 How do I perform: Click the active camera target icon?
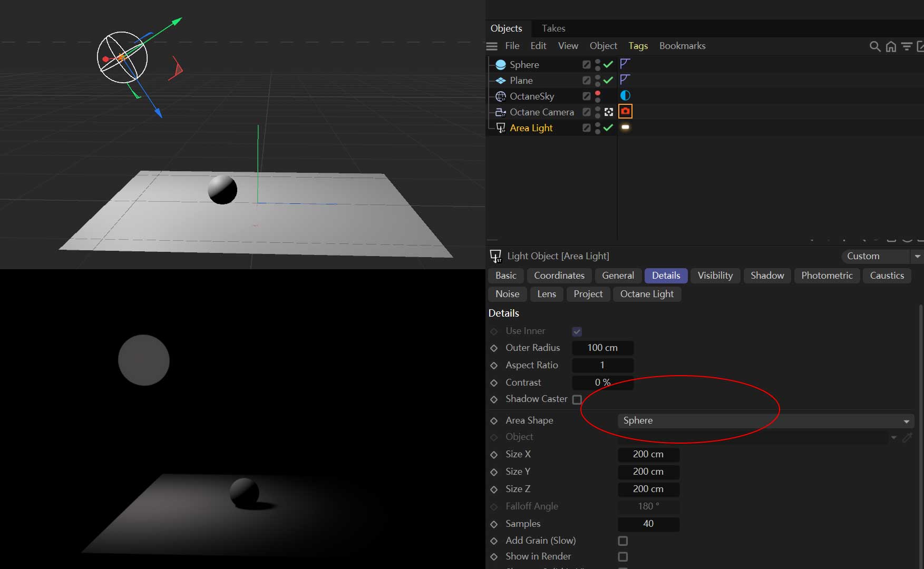(x=609, y=112)
